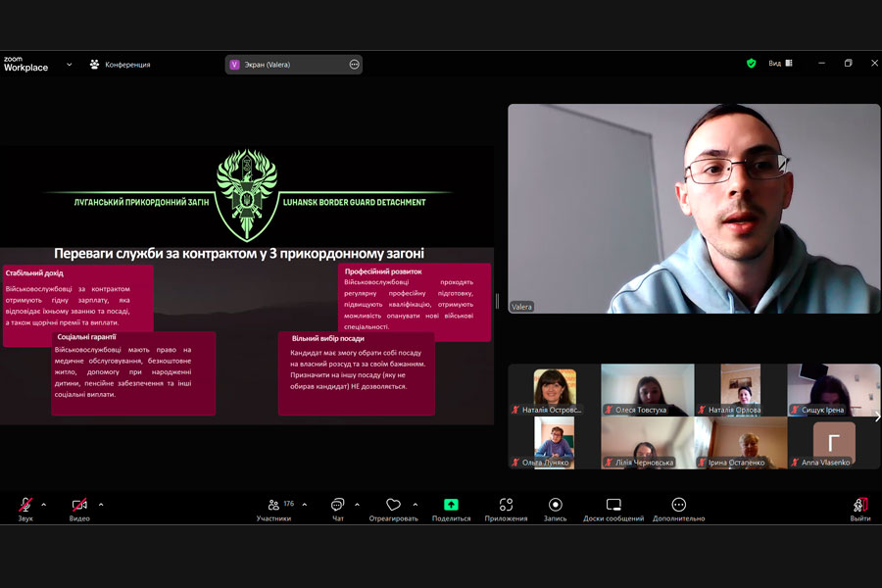The image size is (882, 588).
Task: Open audio options arrow next to Звук
Action: [44, 505]
